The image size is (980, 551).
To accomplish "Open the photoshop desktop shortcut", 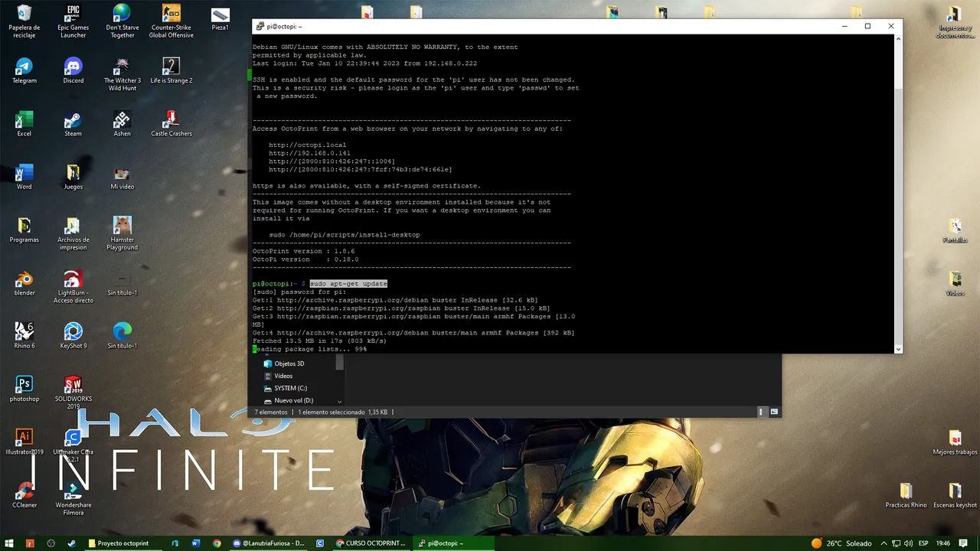I will click(24, 390).
